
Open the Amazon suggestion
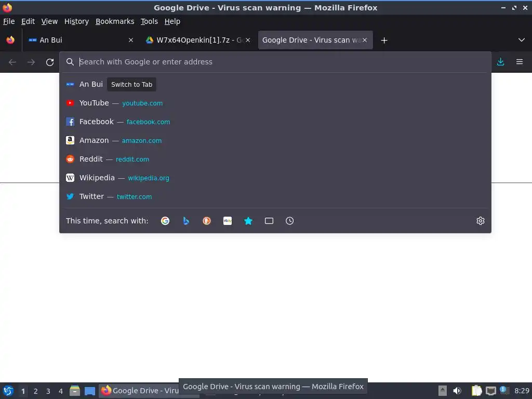pos(275,140)
